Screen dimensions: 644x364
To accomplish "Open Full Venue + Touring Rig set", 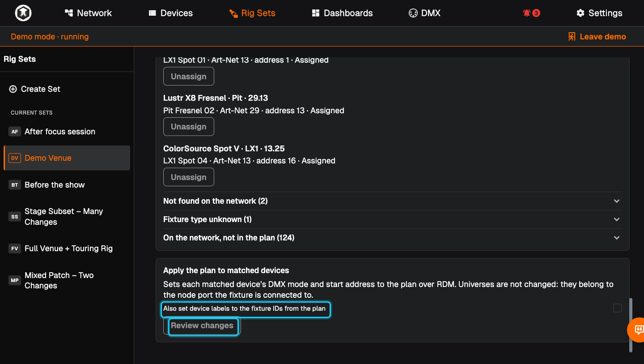I will click(x=67, y=248).
